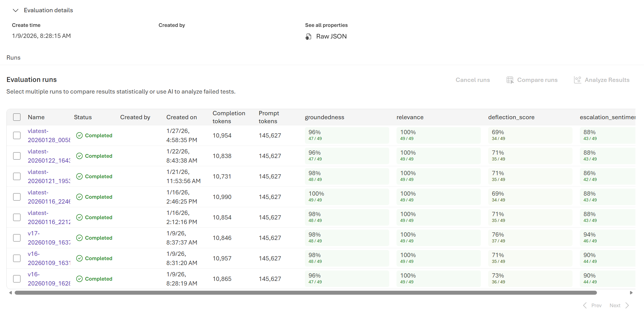
Task: Click the Completed status icon for v16-20260109_1631 run
Action: click(x=80, y=258)
